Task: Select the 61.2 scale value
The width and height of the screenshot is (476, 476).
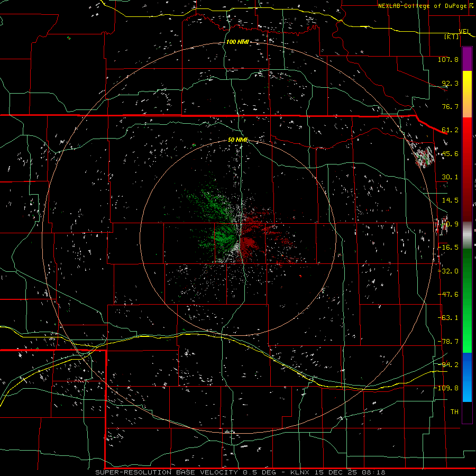Action: click(x=450, y=130)
